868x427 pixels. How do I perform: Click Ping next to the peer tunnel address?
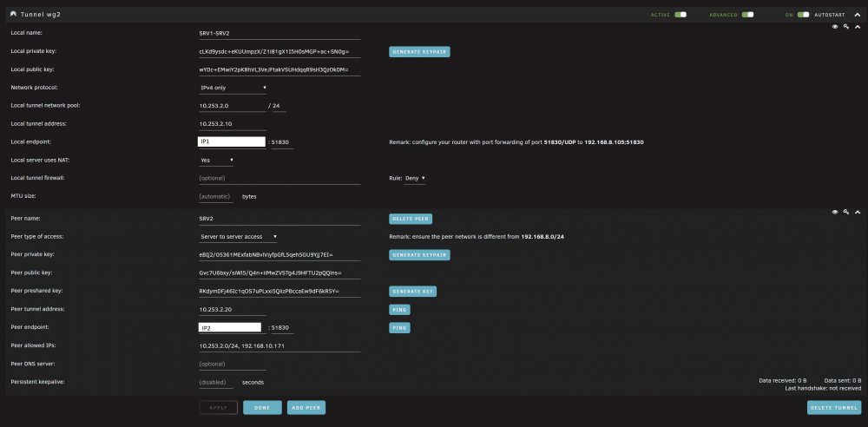coord(399,310)
